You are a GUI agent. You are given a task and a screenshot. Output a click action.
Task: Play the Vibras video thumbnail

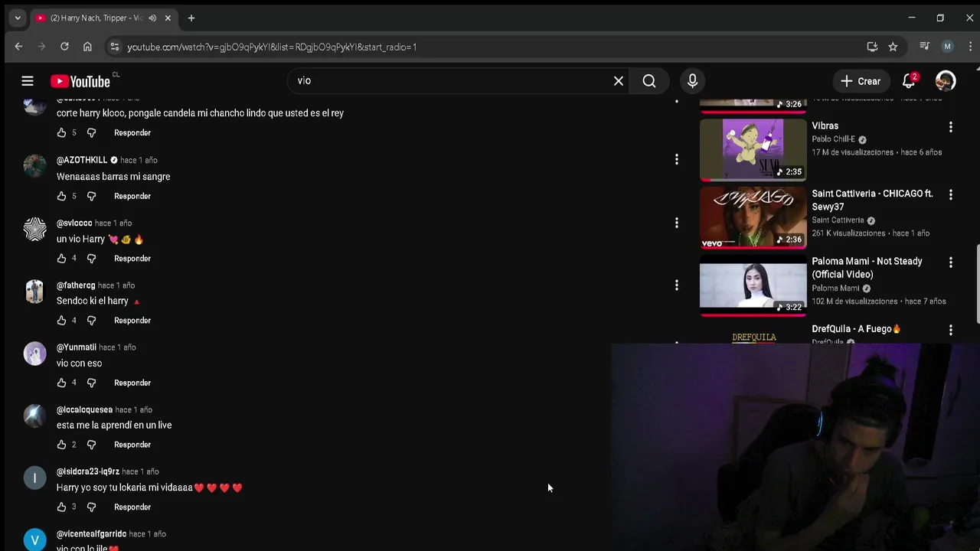pyautogui.click(x=753, y=149)
